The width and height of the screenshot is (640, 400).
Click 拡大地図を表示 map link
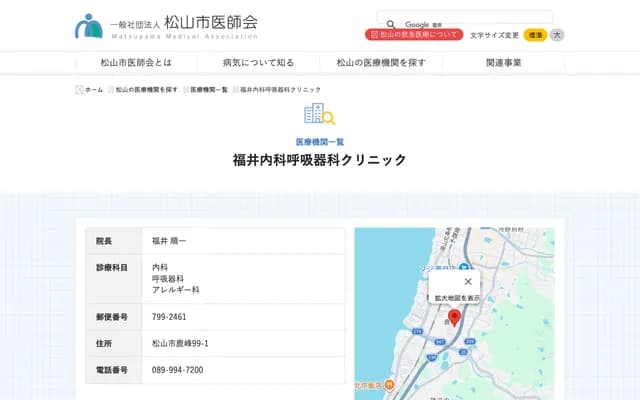[457, 298]
